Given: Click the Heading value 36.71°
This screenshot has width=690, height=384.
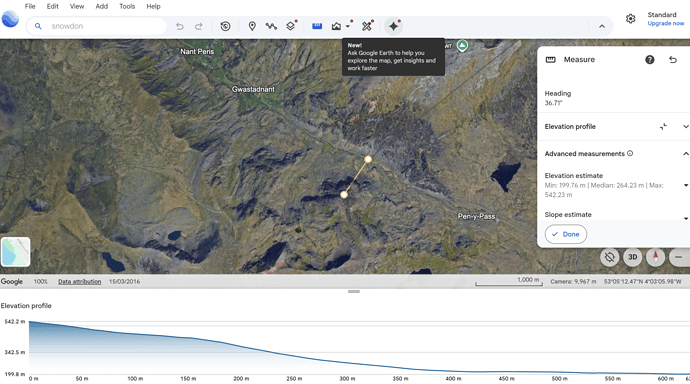Looking at the screenshot, I should [553, 103].
